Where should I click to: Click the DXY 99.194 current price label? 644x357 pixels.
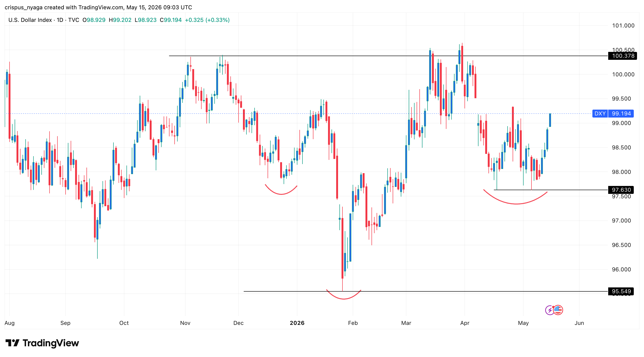(x=613, y=114)
